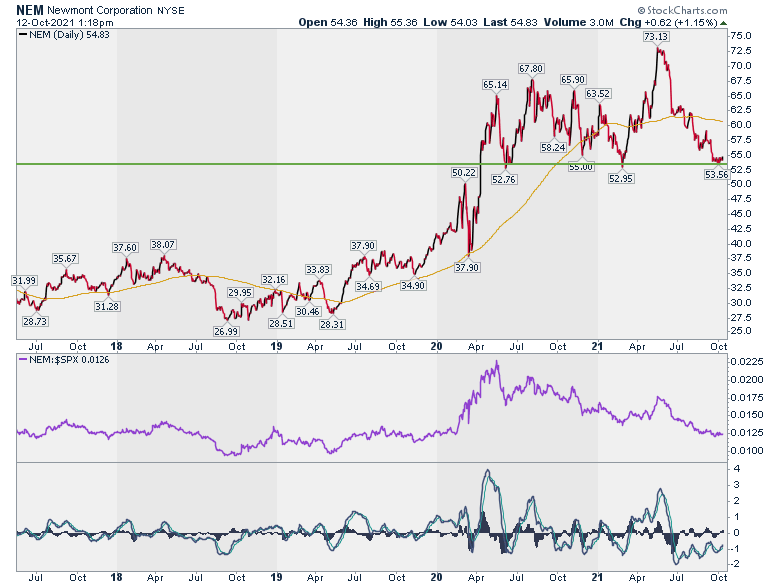Viewport: 780px width, 586px height.
Task: Click the 63.52 price label
Action: coord(597,94)
